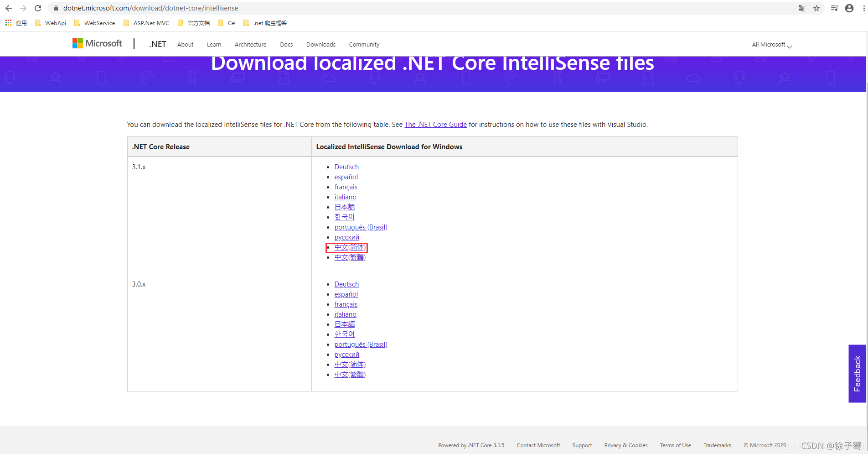Viewport: 868px width, 454px height.
Task: Click the 3.0.x release cell
Action: [x=219, y=333]
